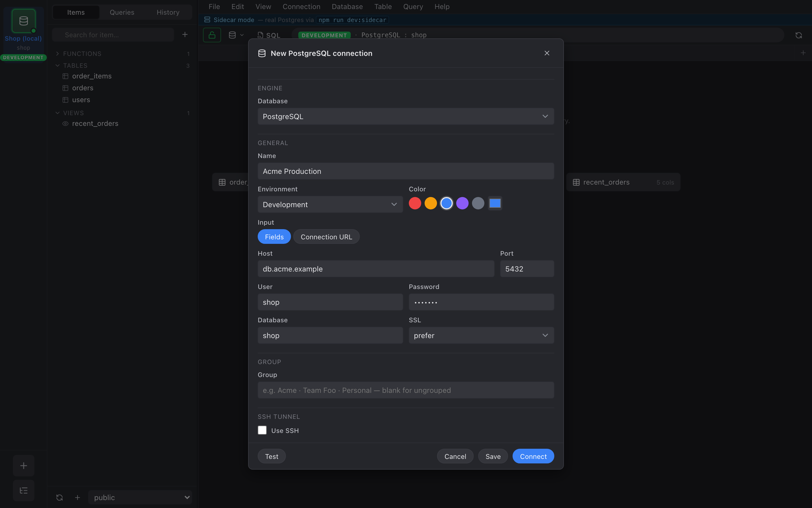
Task: Open the Connection menu
Action: (x=301, y=7)
